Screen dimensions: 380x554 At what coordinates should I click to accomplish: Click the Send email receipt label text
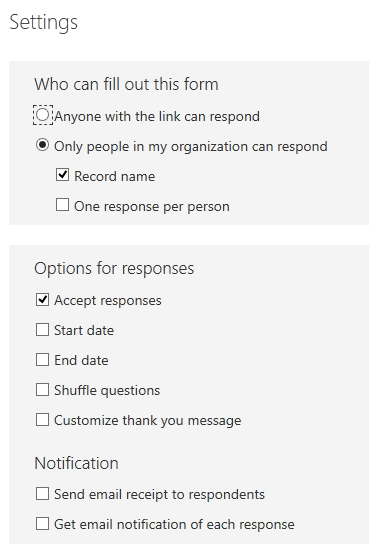coord(159,494)
